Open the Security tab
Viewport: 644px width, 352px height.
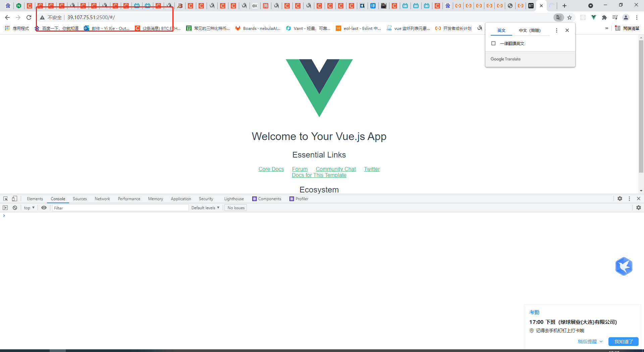point(206,199)
